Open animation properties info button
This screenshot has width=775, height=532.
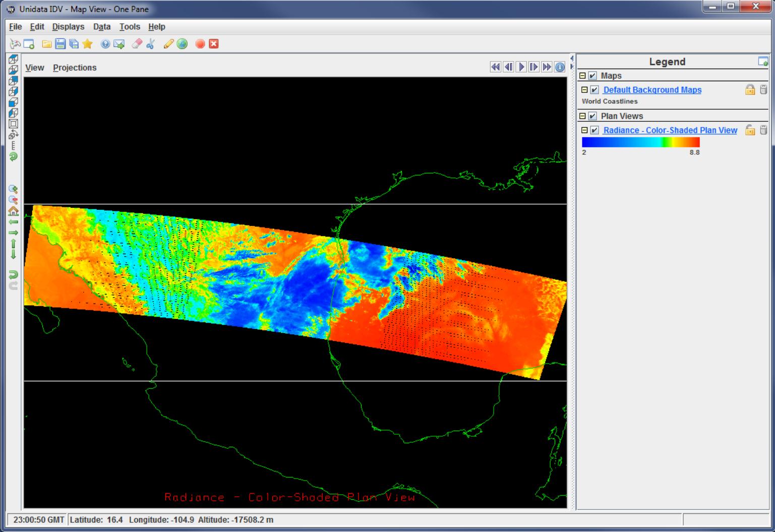point(560,67)
